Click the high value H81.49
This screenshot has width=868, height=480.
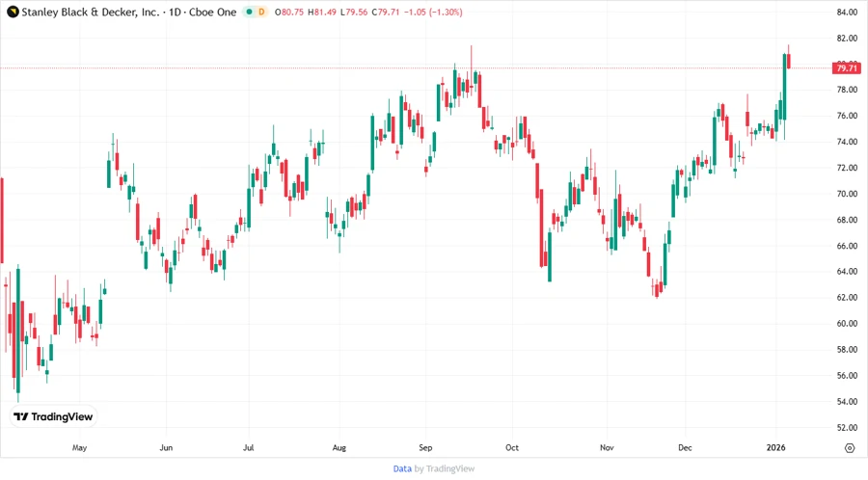coord(321,13)
